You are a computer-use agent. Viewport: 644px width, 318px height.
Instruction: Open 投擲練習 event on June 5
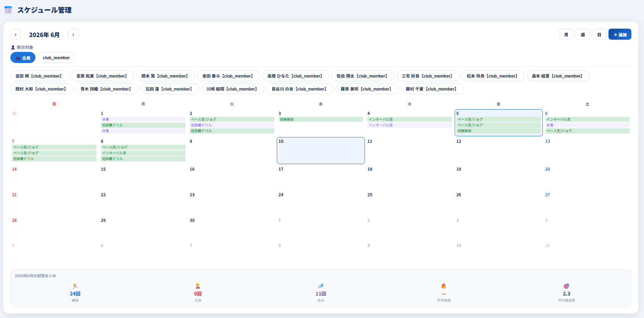coord(499,131)
